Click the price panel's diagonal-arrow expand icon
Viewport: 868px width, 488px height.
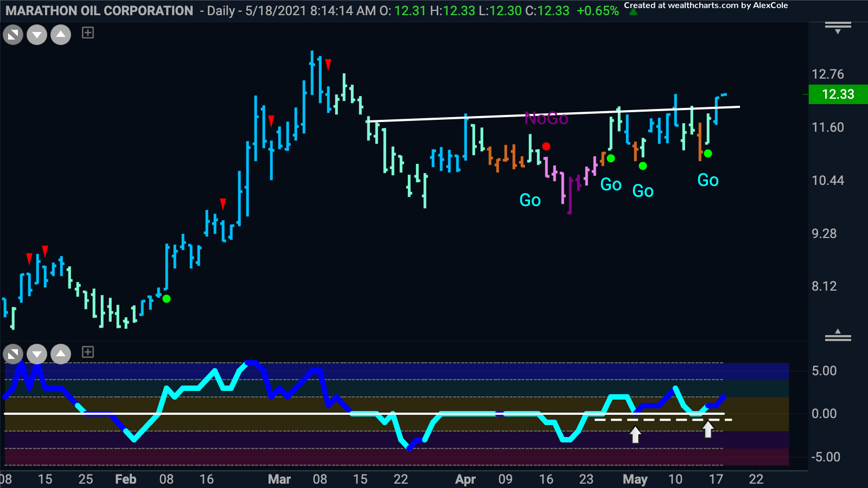click(x=13, y=35)
